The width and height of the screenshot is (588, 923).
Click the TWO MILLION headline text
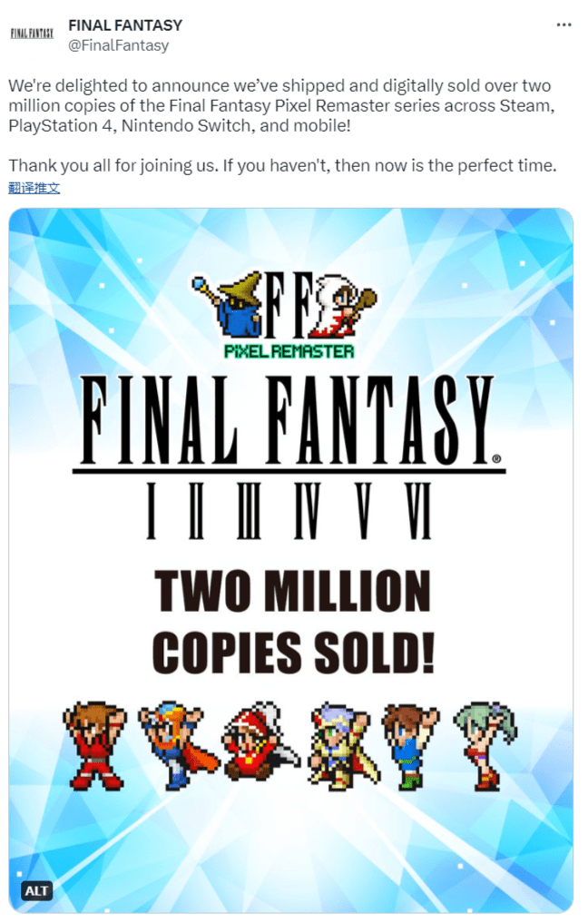[292, 591]
